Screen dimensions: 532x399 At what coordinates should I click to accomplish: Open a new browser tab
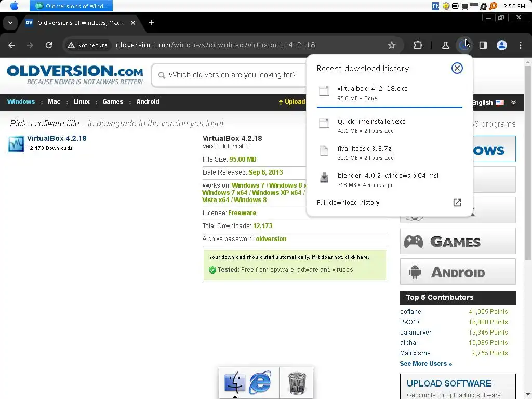tap(152, 23)
